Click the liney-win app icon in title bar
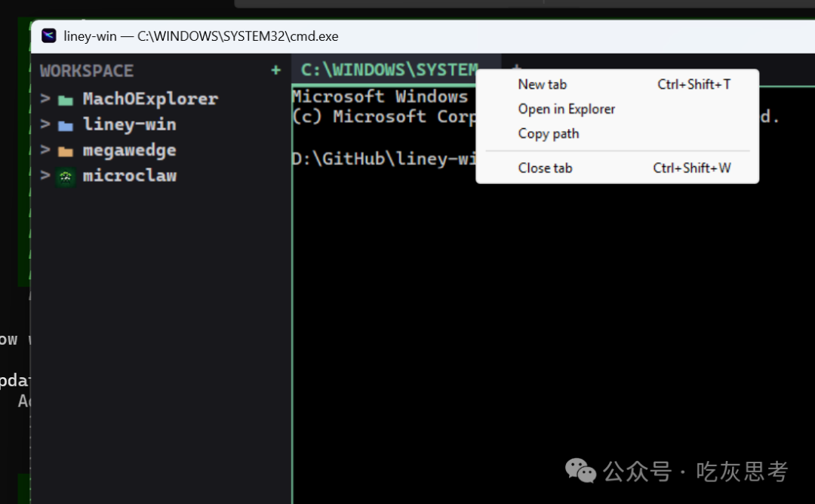 (x=49, y=36)
